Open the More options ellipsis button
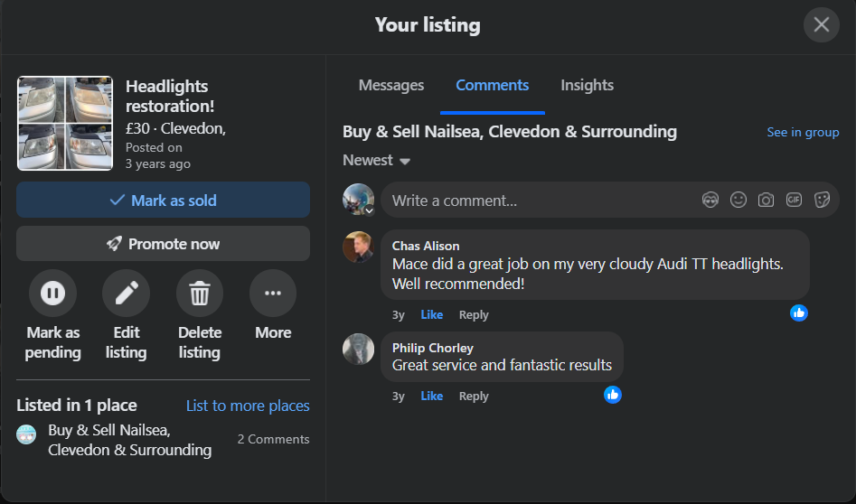The width and height of the screenshot is (856, 504). tap(272, 294)
